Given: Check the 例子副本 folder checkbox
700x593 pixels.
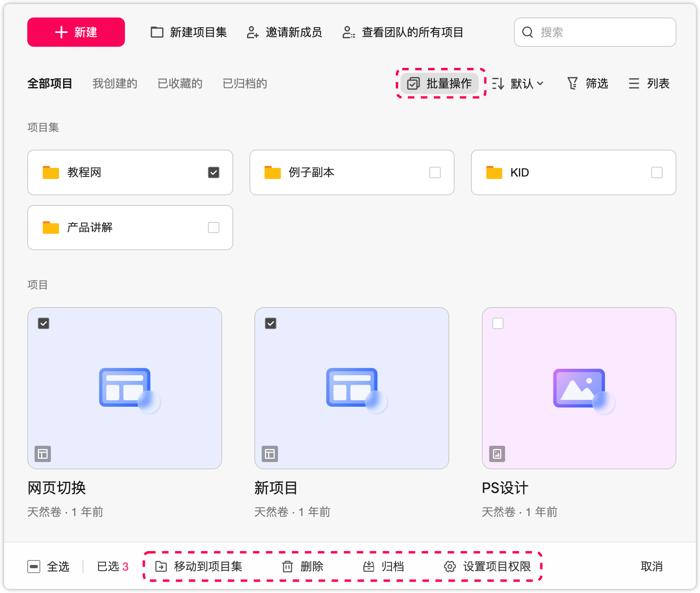Looking at the screenshot, I should tap(435, 172).
